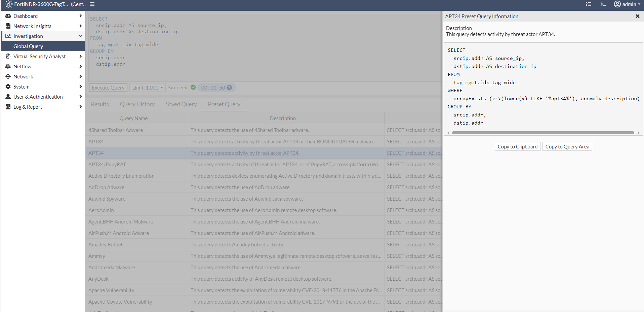
Task: Open the CLI console terminal icon
Action: [x=603, y=4]
